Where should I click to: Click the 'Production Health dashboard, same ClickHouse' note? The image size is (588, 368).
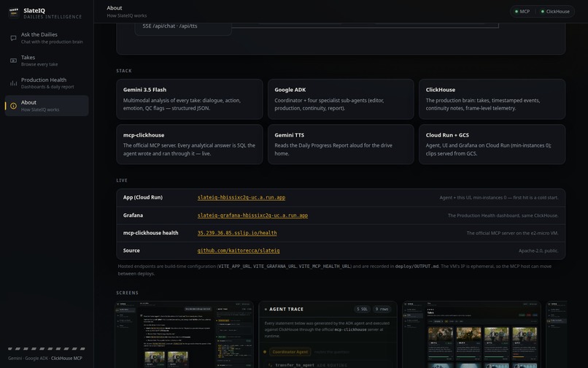coord(503,215)
